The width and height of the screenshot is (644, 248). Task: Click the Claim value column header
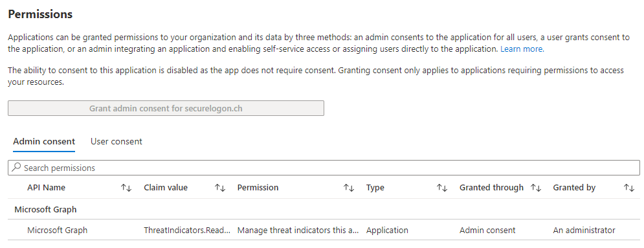click(x=166, y=188)
